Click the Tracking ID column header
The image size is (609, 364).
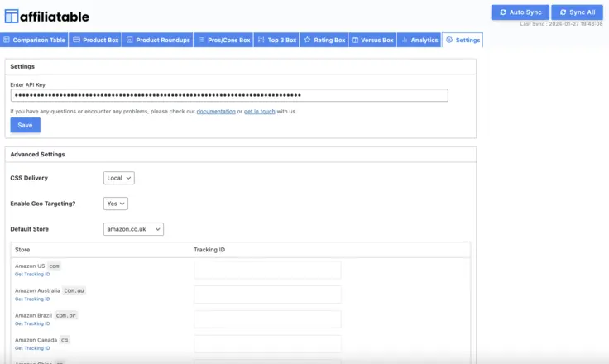(209, 250)
